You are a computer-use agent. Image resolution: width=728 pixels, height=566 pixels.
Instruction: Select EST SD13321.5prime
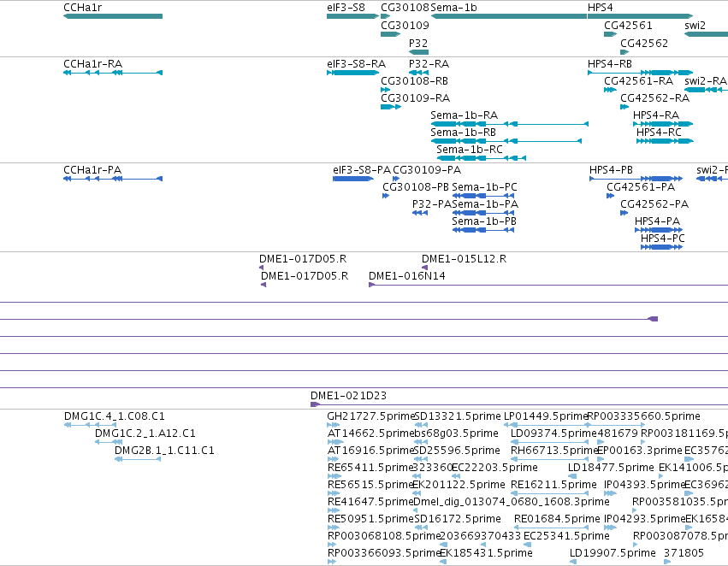(x=458, y=416)
